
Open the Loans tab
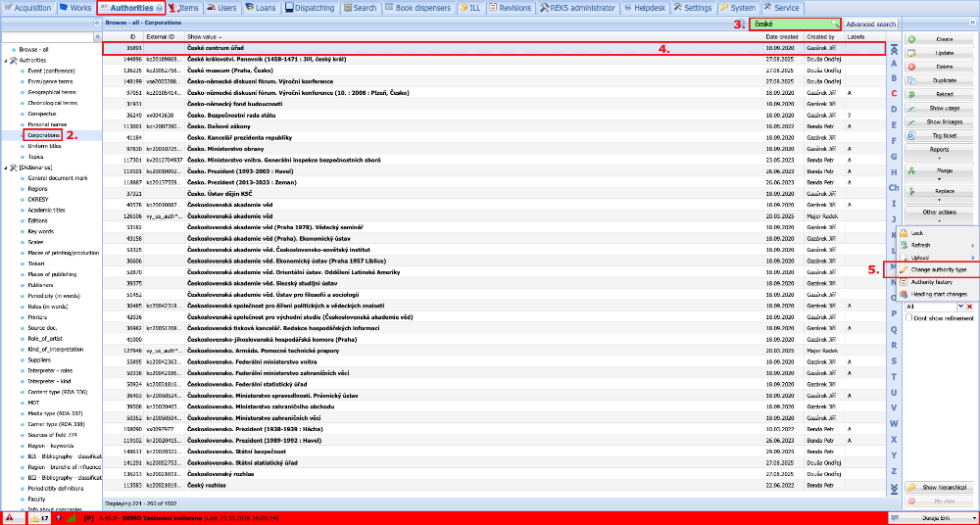[261, 8]
